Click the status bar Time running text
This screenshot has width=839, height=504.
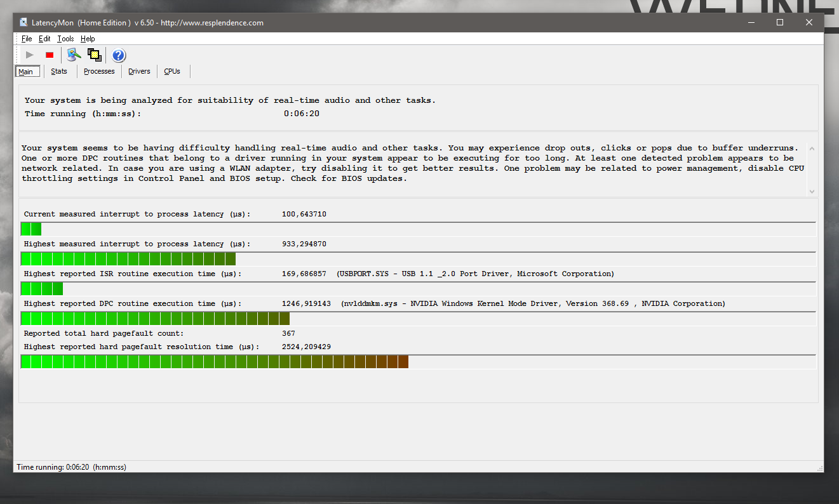click(x=71, y=467)
